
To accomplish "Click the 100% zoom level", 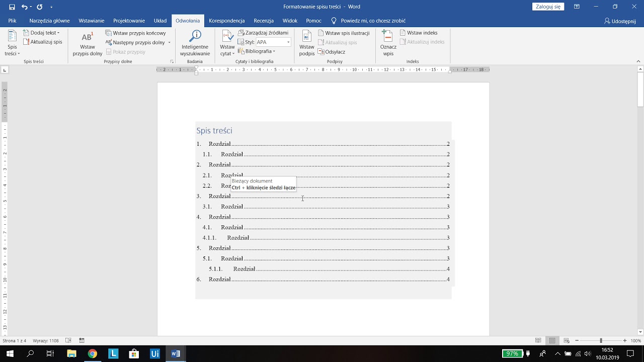I will 636,341.
